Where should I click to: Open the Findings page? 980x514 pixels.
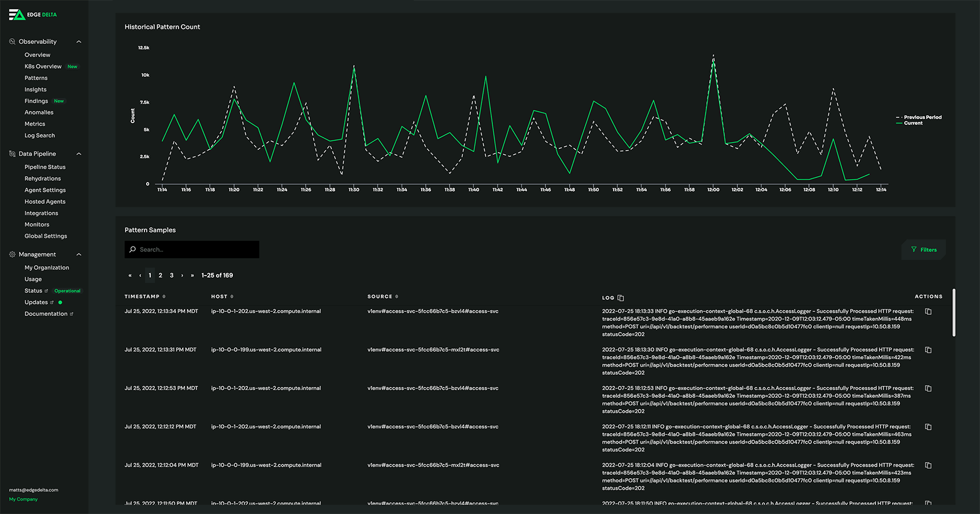(36, 101)
